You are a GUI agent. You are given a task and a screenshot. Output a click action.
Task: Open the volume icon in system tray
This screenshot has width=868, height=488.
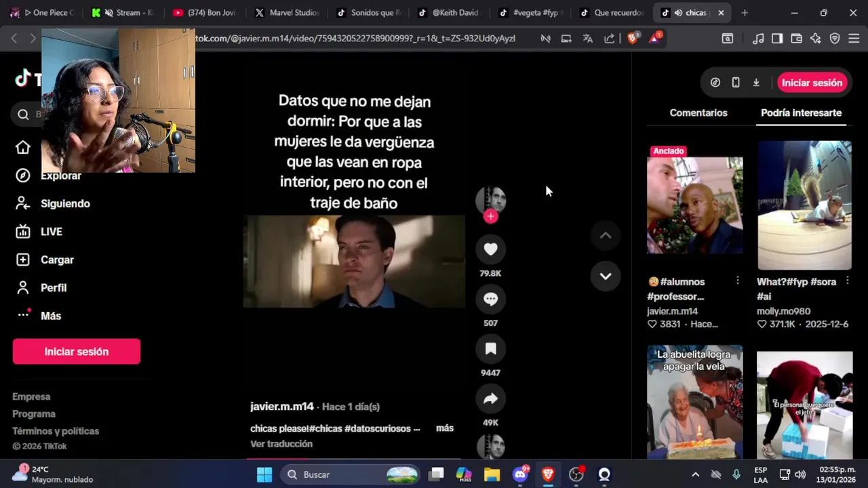tap(800, 474)
